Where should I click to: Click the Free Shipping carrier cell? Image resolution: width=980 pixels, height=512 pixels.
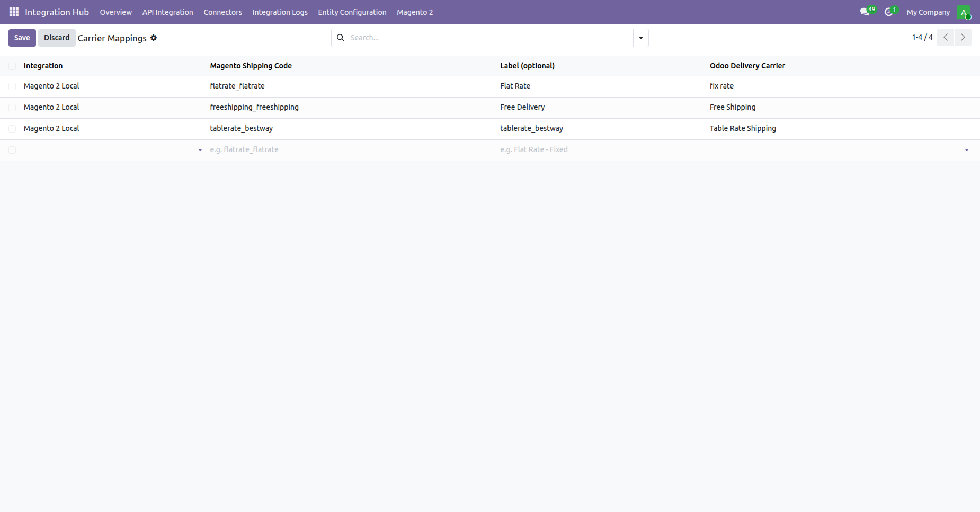pos(843,108)
